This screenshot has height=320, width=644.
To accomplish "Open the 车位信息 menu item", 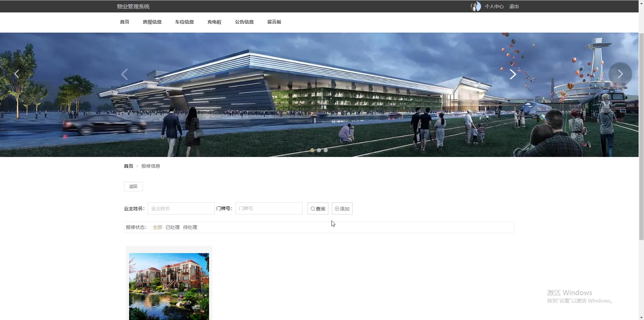I will coord(185,22).
